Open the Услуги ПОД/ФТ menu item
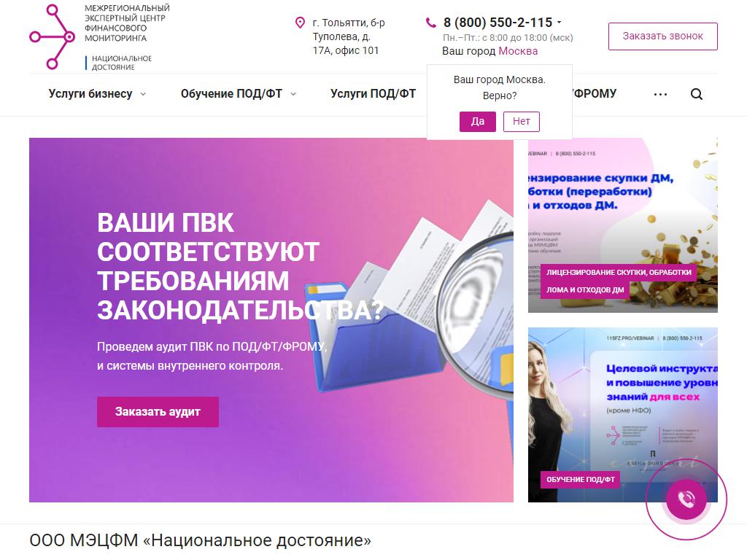This screenshot has height=560, width=747. coord(373,94)
